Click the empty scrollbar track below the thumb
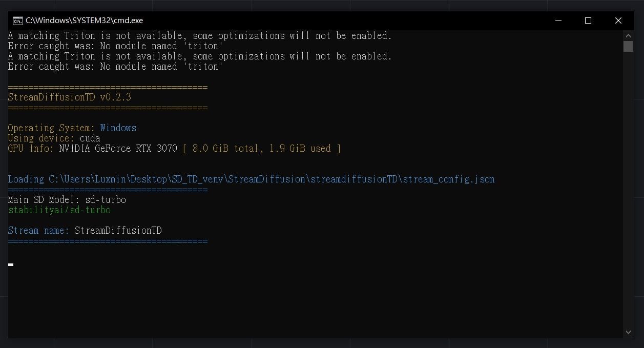The height and width of the screenshot is (348, 644). (629, 190)
